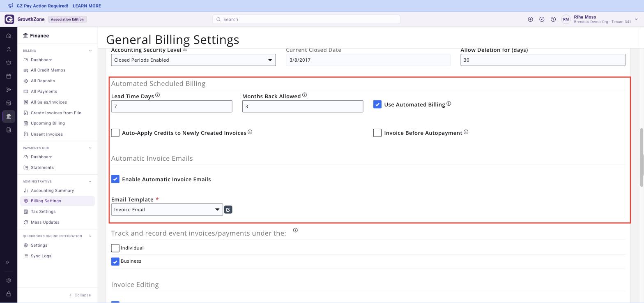The width and height of the screenshot is (644, 303).
Task: Enable Auto-Apply Credits to Newly Created Invoices
Action: pyautogui.click(x=115, y=133)
